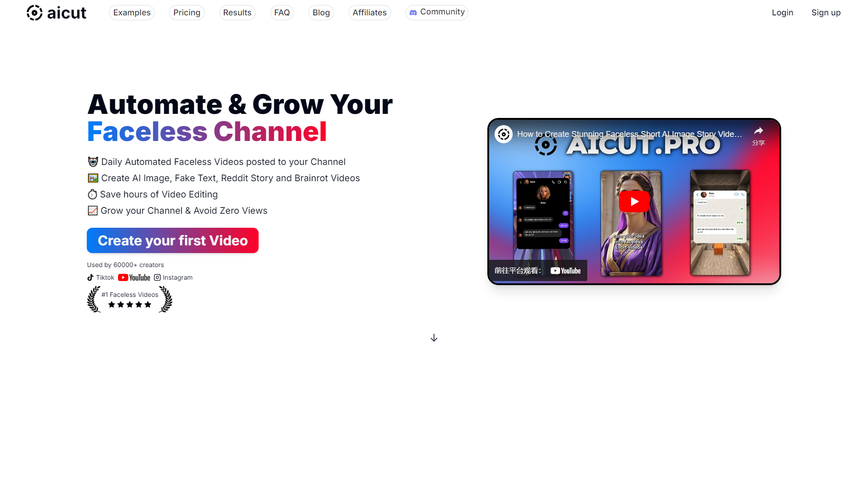This screenshot has height=488, width=868.
Task: Click the TikTok platform icon
Action: pyautogui.click(x=90, y=277)
